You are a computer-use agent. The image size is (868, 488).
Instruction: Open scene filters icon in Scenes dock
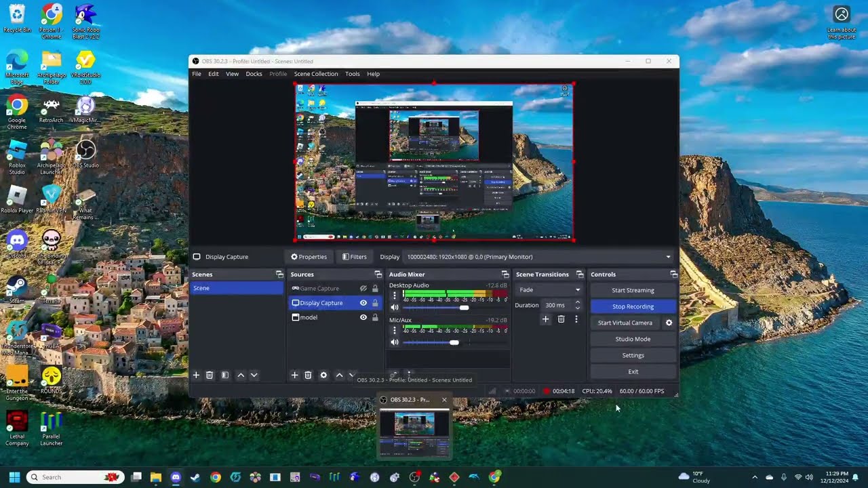(x=225, y=375)
